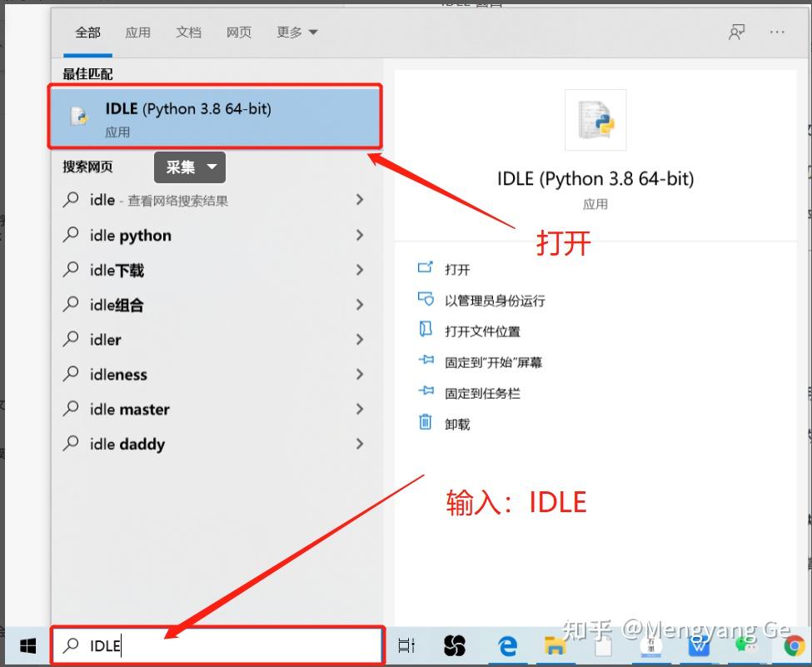The height and width of the screenshot is (667, 812).
Task: Click inside the IDLE search input box
Action: click(x=208, y=645)
